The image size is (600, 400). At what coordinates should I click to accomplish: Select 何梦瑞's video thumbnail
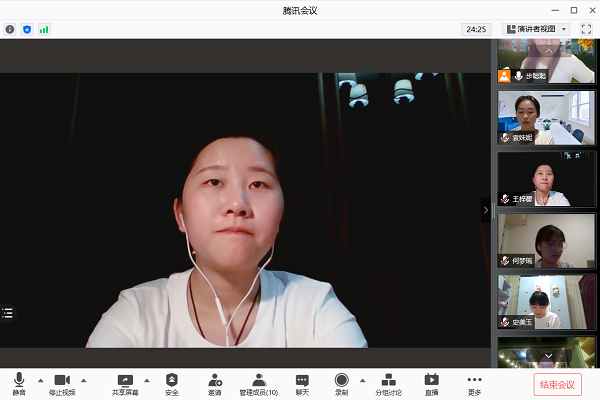pos(546,241)
